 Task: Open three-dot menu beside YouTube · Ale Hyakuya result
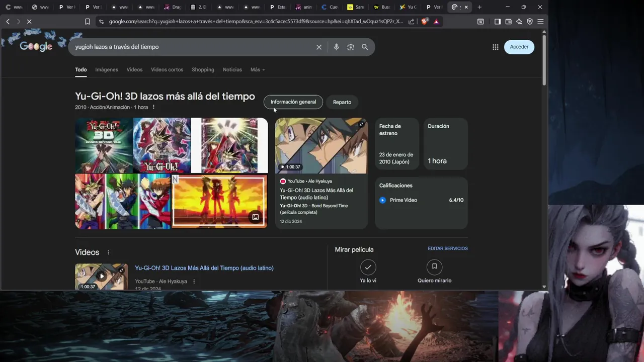click(194, 282)
